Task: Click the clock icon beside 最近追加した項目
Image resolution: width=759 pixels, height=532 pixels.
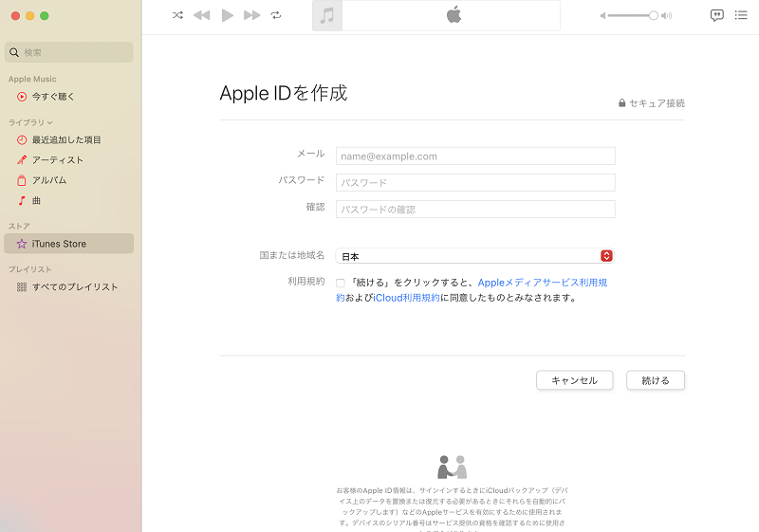Action: [x=22, y=140]
